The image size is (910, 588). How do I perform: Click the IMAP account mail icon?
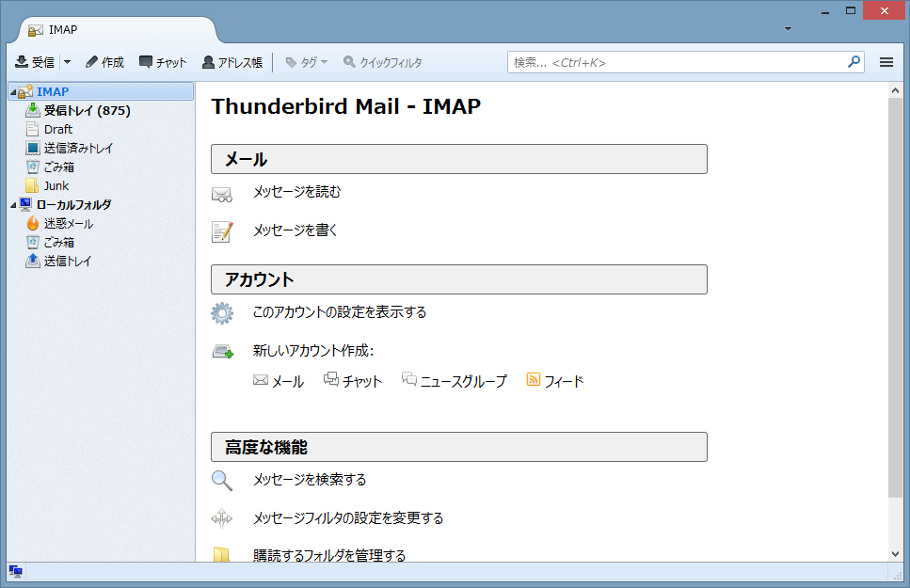(x=25, y=91)
